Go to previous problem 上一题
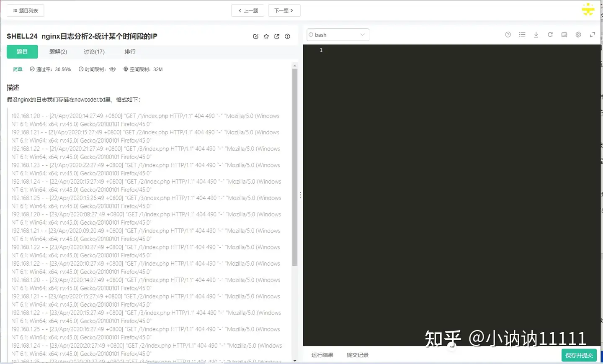The height and width of the screenshot is (364, 603). point(248,10)
